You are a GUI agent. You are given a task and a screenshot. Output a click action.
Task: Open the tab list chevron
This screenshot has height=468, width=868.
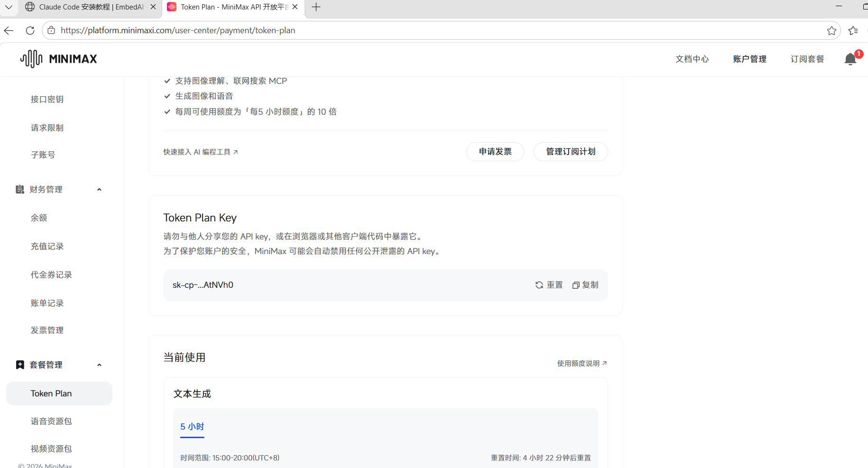(x=9, y=7)
